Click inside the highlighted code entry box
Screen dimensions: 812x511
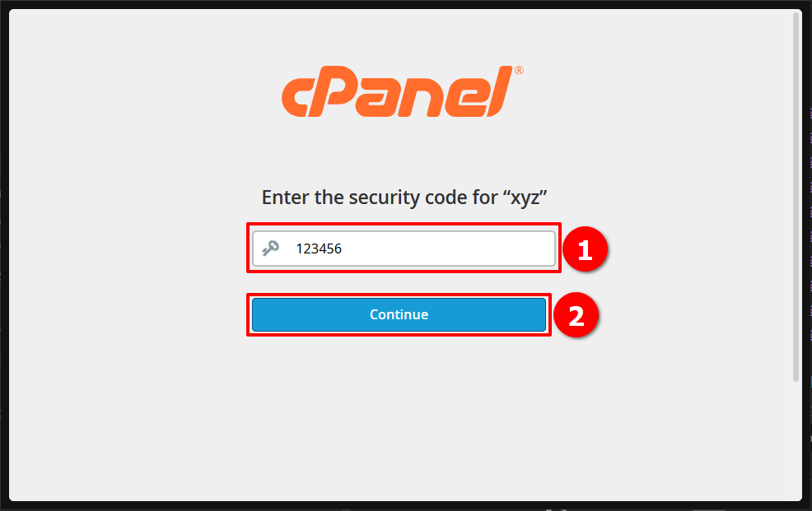coord(404,248)
